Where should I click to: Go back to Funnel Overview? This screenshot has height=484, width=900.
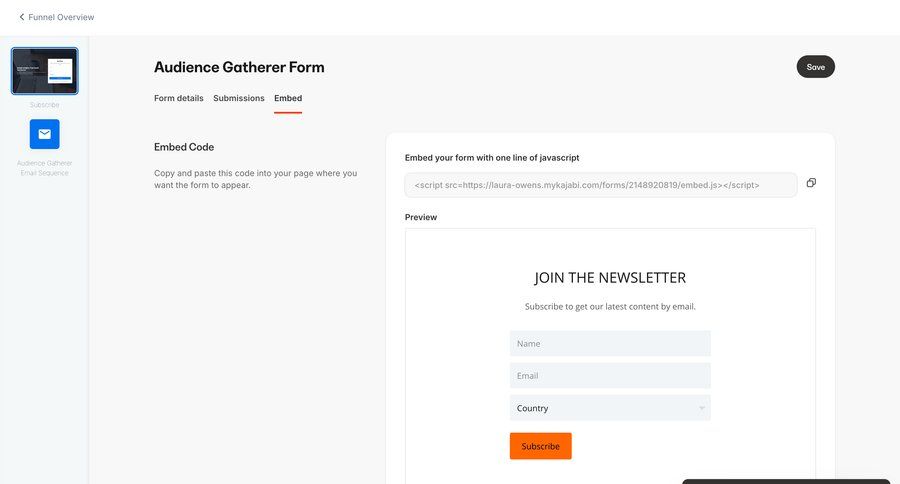61,17
